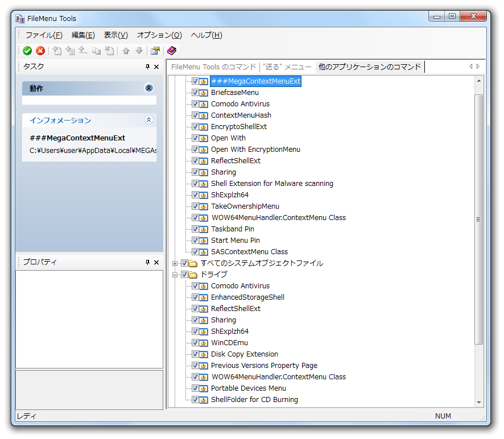Click the item icon beside ContextMenuHash

tap(204, 115)
